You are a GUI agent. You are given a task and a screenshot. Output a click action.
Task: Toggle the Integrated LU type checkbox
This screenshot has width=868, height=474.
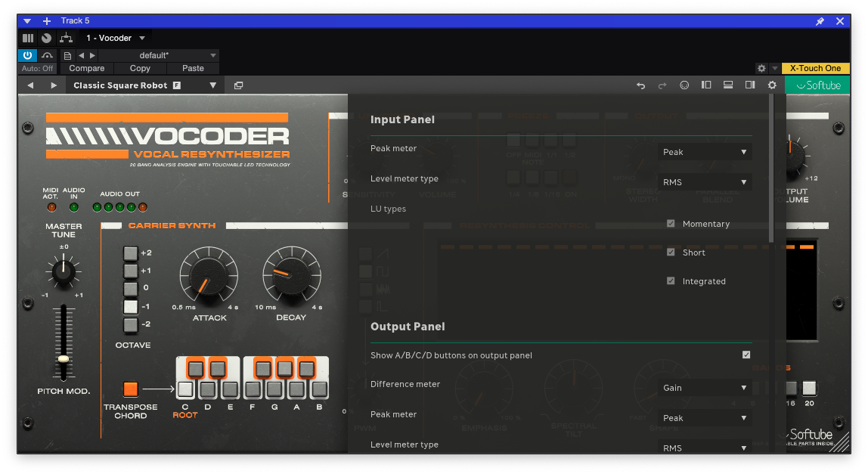pyautogui.click(x=671, y=281)
